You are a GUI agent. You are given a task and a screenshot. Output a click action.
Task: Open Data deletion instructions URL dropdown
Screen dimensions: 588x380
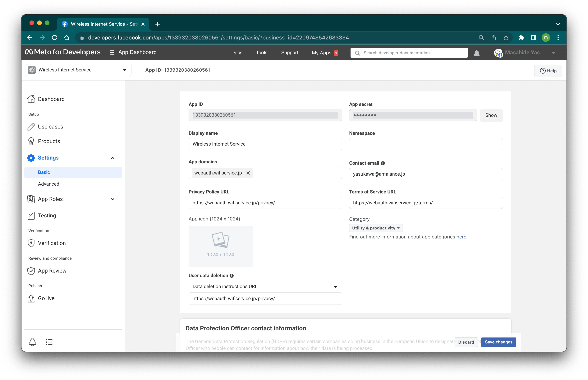(265, 287)
